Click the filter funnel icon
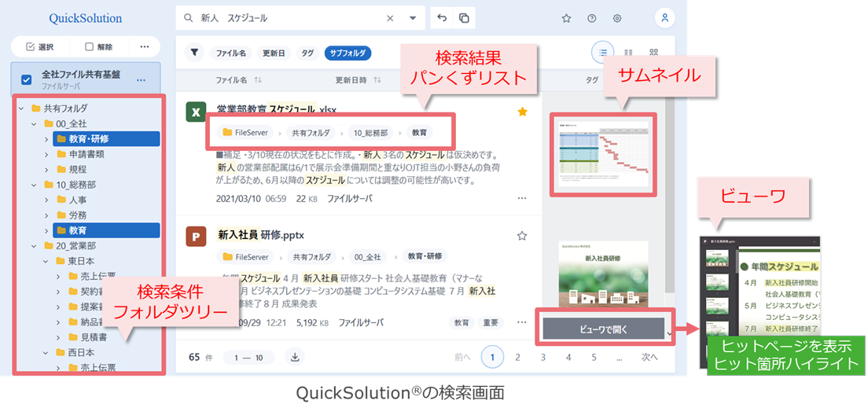868x415 pixels. click(x=194, y=53)
